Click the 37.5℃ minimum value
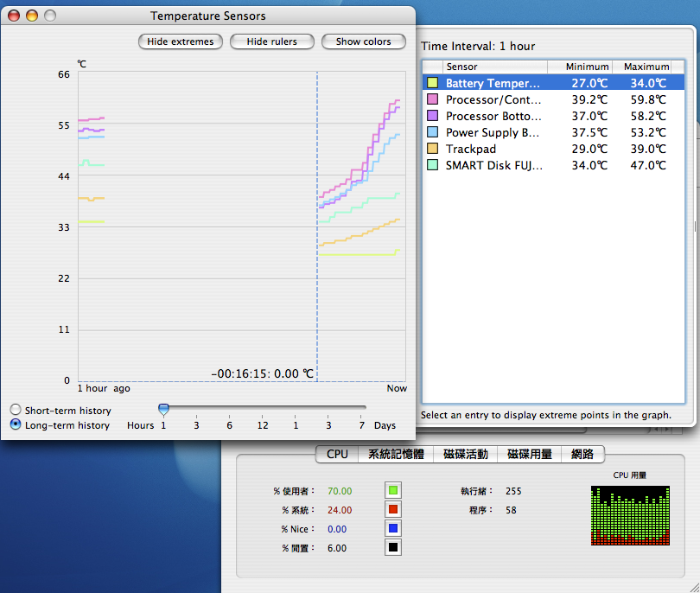 pyautogui.click(x=589, y=132)
